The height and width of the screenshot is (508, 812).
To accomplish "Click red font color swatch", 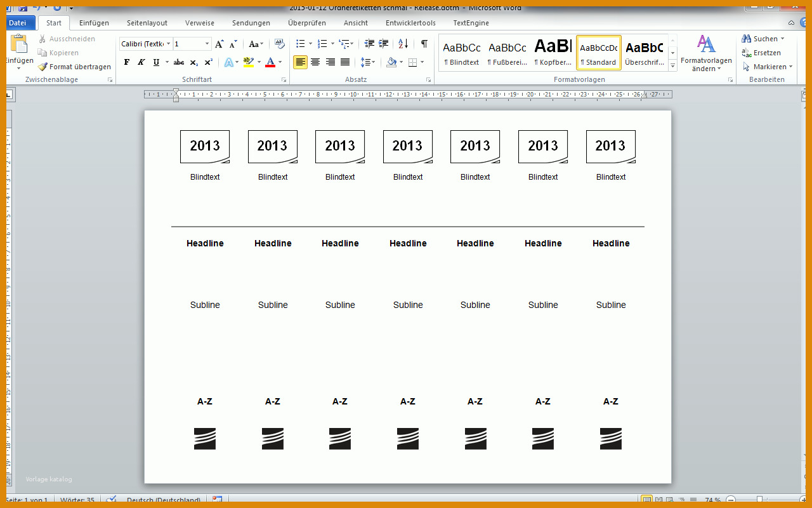I will point(270,62).
